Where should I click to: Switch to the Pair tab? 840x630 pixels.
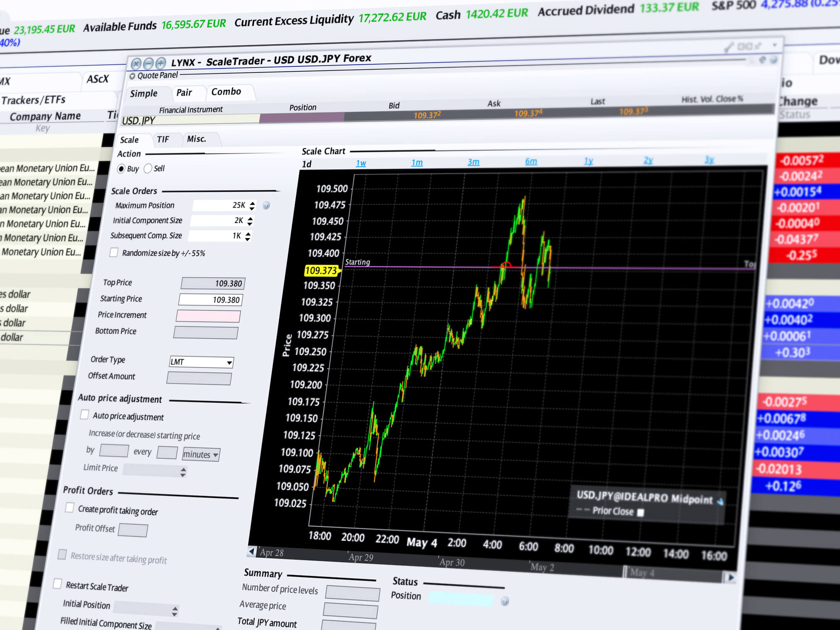click(184, 92)
